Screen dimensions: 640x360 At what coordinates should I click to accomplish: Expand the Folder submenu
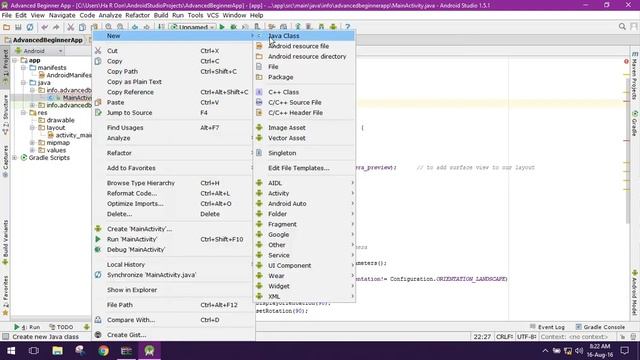(304, 214)
